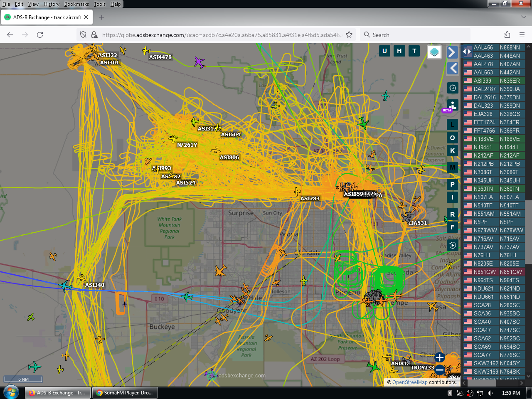Switch to SomaFM Player taskbar window
Image resolution: width=532 pixels, height=399 pixels.
[x=125, y=393]
